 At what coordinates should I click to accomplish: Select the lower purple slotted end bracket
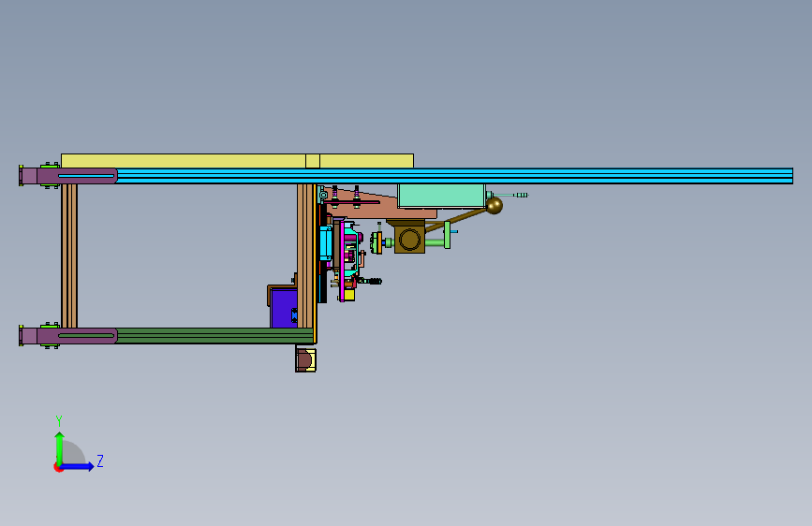[77, 335]
